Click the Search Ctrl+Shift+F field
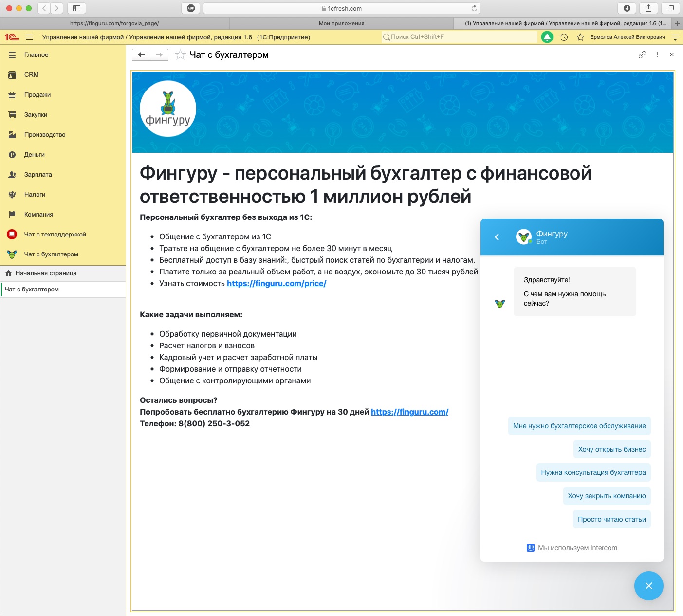 459,37
